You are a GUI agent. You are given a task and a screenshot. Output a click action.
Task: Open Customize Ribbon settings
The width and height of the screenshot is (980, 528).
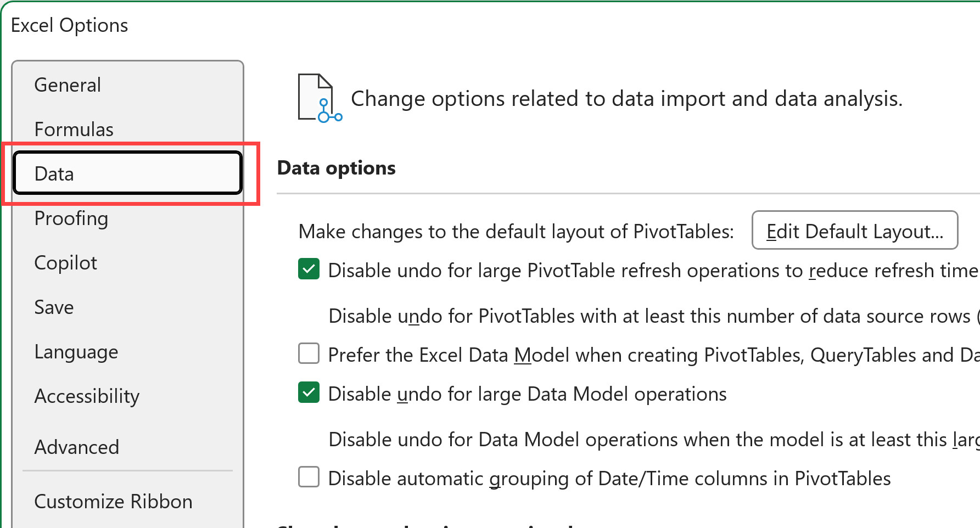coord(113,501)
